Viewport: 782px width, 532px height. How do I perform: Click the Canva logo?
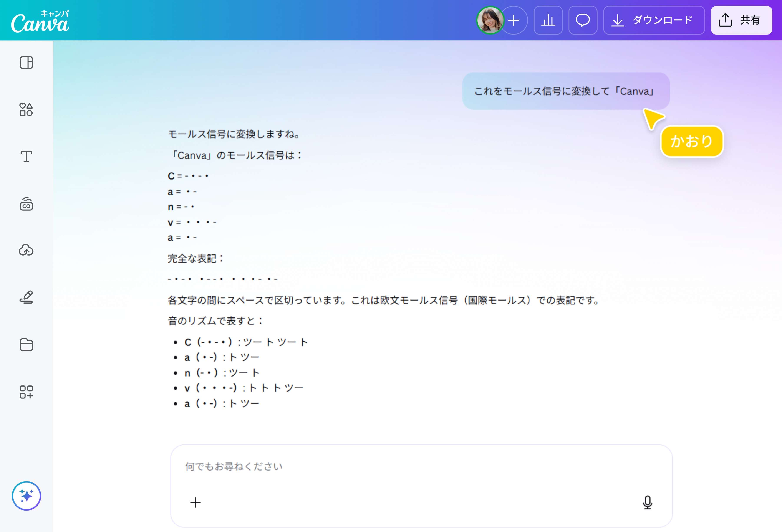tap(40, 21)
